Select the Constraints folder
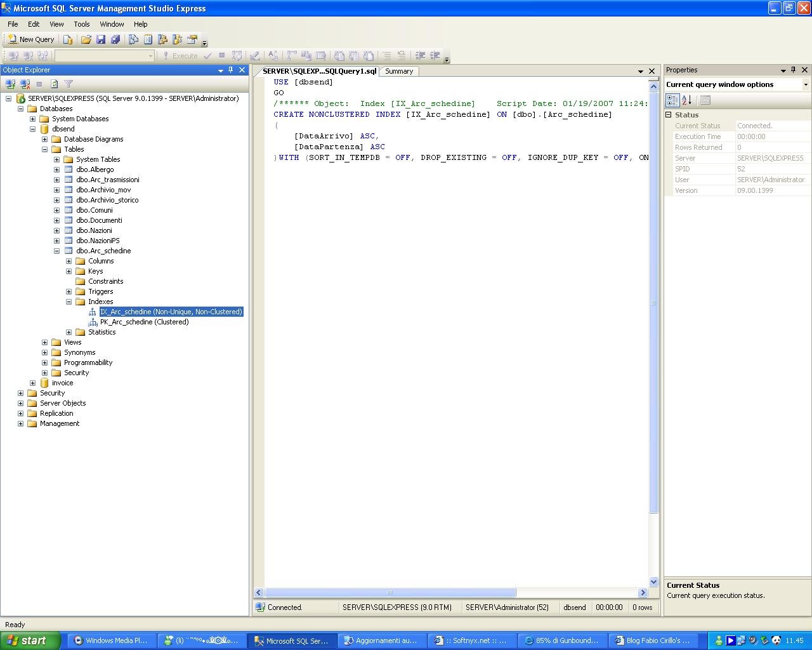Screen dimensions: 812x650 106,281
